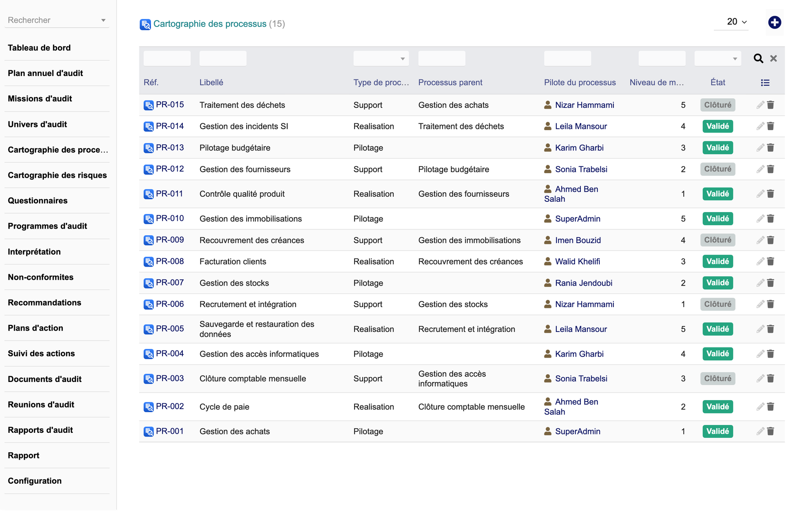The width and height of the screenshot is (805, 532).
Task: Click the add new process plus icon
Action: (774, 22)
